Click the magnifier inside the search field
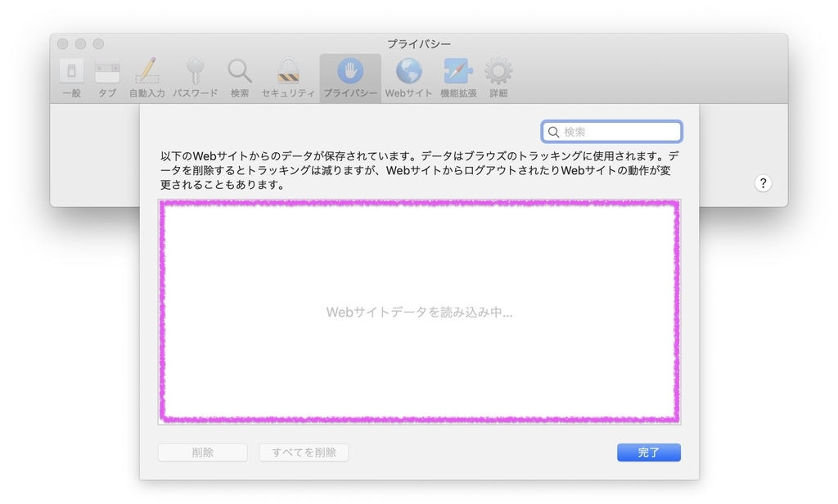This screenshot has height=504, width=838. tap(553, 131)
